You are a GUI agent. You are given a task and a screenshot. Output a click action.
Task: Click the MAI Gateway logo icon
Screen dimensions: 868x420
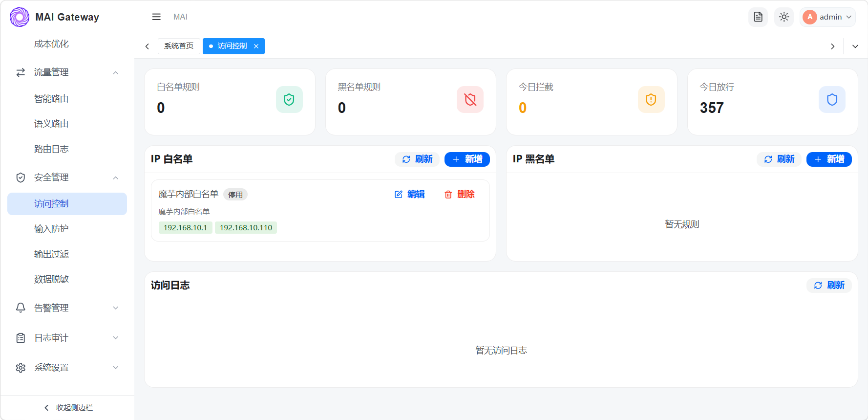[x=20, y=17]
